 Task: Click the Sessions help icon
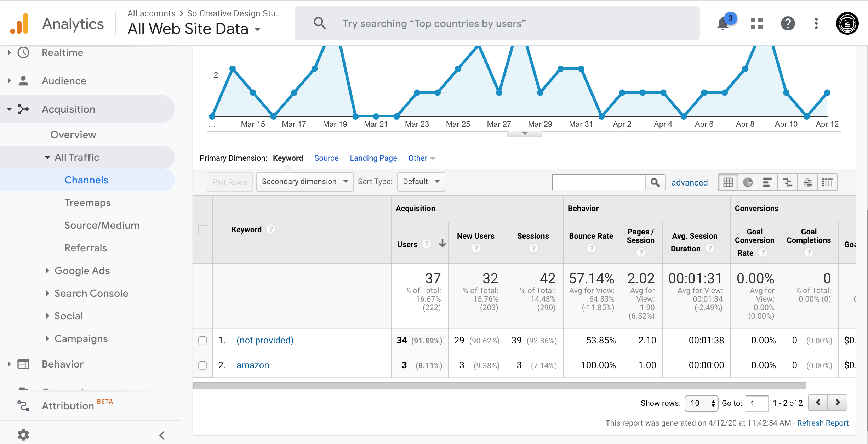533,249
